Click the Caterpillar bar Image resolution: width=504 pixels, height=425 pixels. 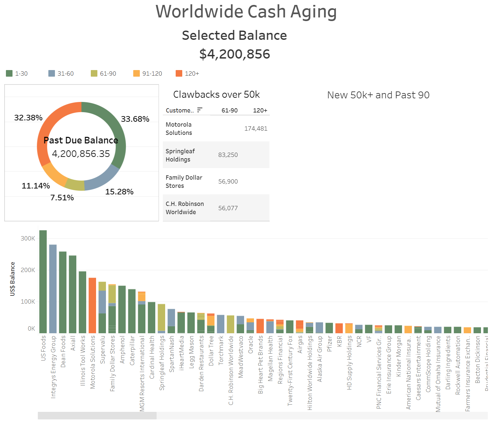(132, 311)
